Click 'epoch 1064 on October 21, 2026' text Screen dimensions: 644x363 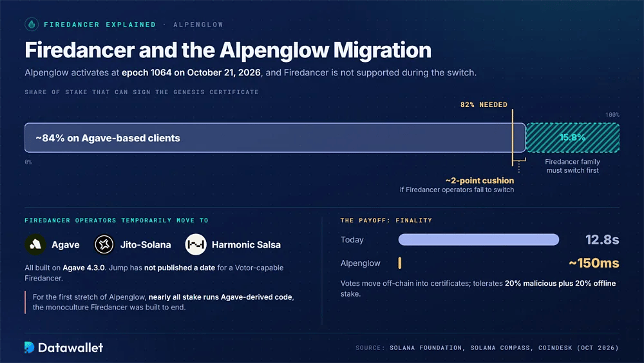[x=191, y=73]
